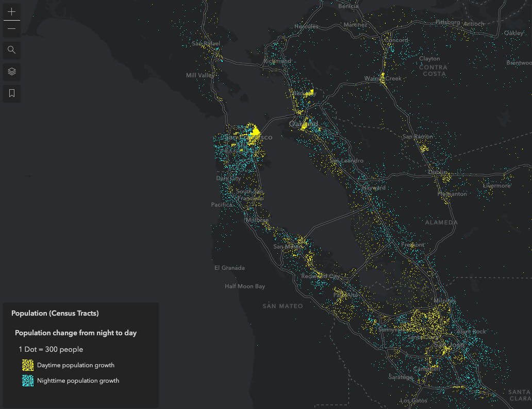This screenshot has height=409, width=532.
Task: Click the CONTRA COSTA county label
Action: click(433, 70)
